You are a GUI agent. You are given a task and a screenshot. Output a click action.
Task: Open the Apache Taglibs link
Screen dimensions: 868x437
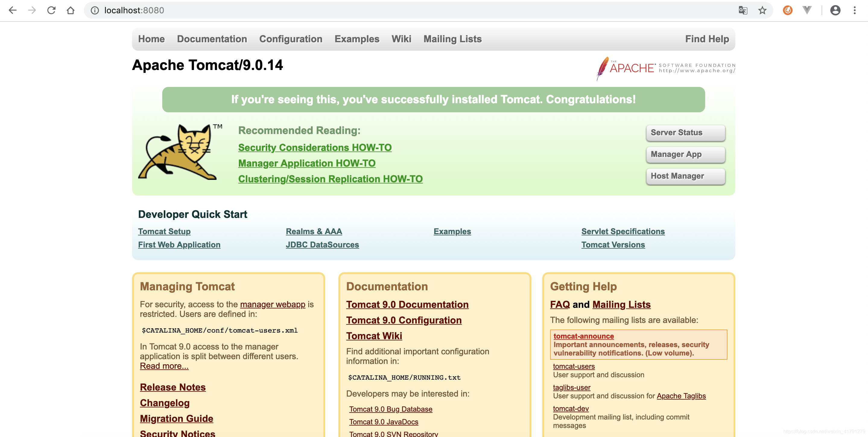click(681, 396)
